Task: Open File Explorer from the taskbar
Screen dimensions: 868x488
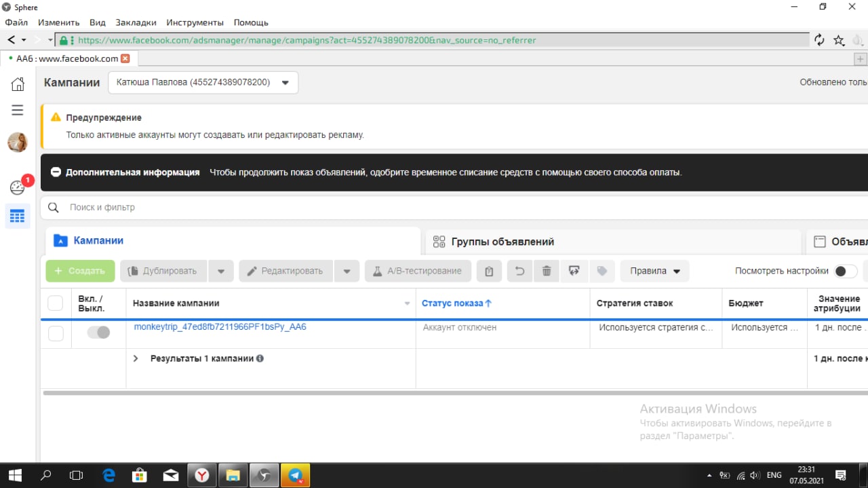Action: (x=233, y=475)
